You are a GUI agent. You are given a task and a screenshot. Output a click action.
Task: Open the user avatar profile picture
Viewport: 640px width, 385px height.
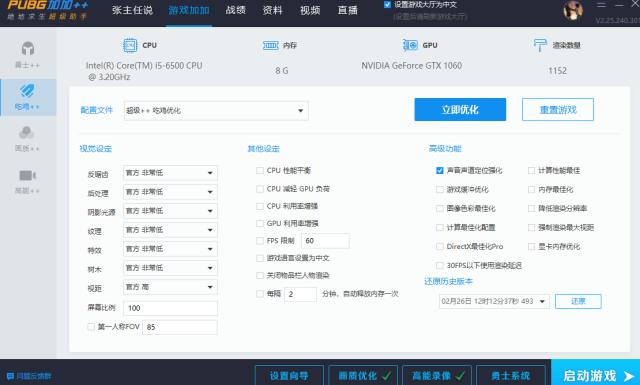point(573,10)
